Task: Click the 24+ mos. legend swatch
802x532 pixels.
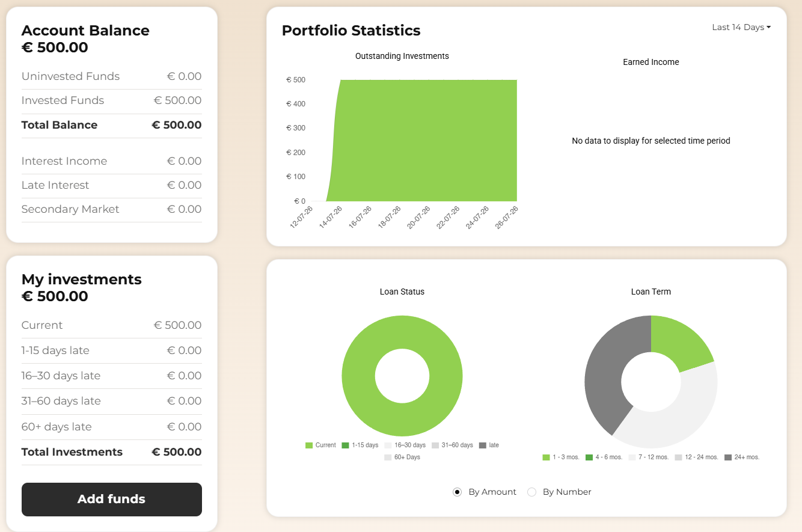Action: click(729, 457)
